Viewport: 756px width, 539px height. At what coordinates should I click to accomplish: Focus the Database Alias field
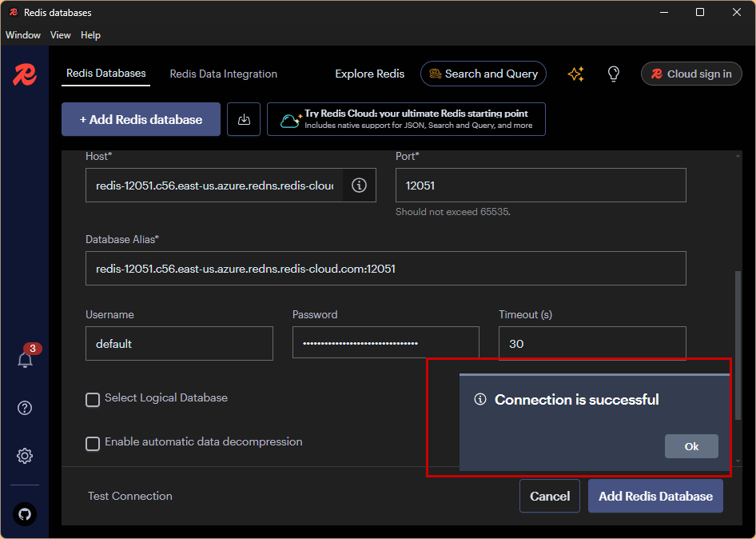(386, 268)
